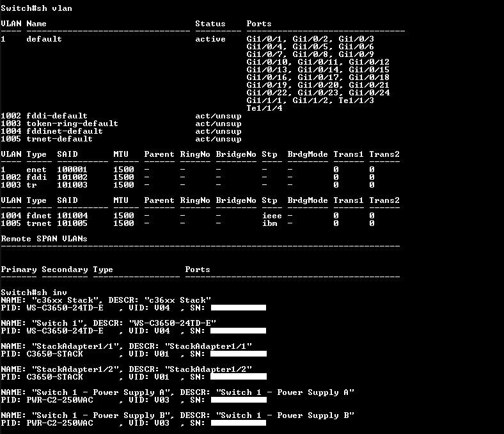This screenshot has height=434, width=504.
Task: Click the 'ibm' Stp value
Action: pos(269,223)
